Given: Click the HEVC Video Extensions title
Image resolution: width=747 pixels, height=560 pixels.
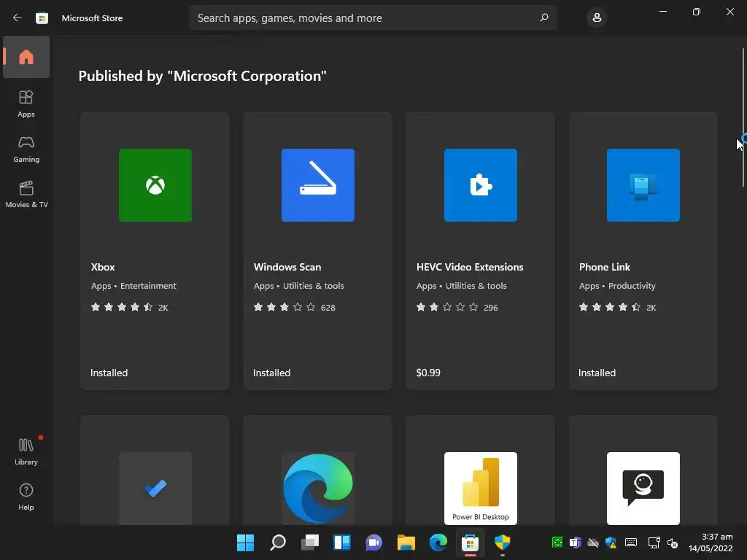Looking at the screenshot, I should 470,267.
